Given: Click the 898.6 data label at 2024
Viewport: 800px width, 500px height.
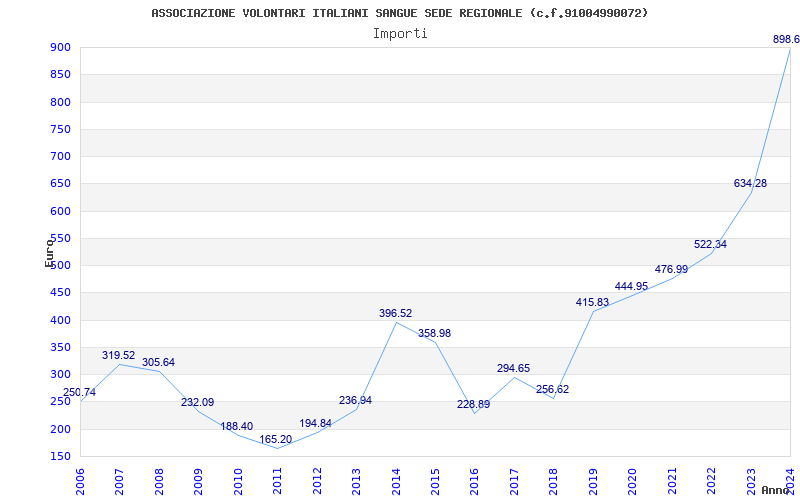Looking at the screenshot, I should (786, 39).
